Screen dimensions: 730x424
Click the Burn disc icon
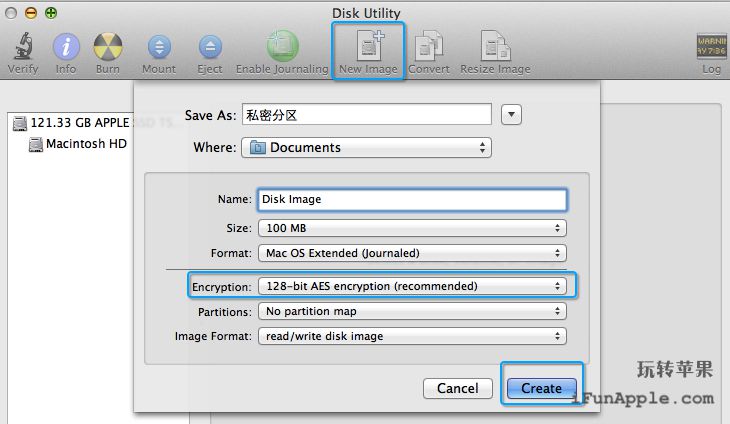coord(108,47)
